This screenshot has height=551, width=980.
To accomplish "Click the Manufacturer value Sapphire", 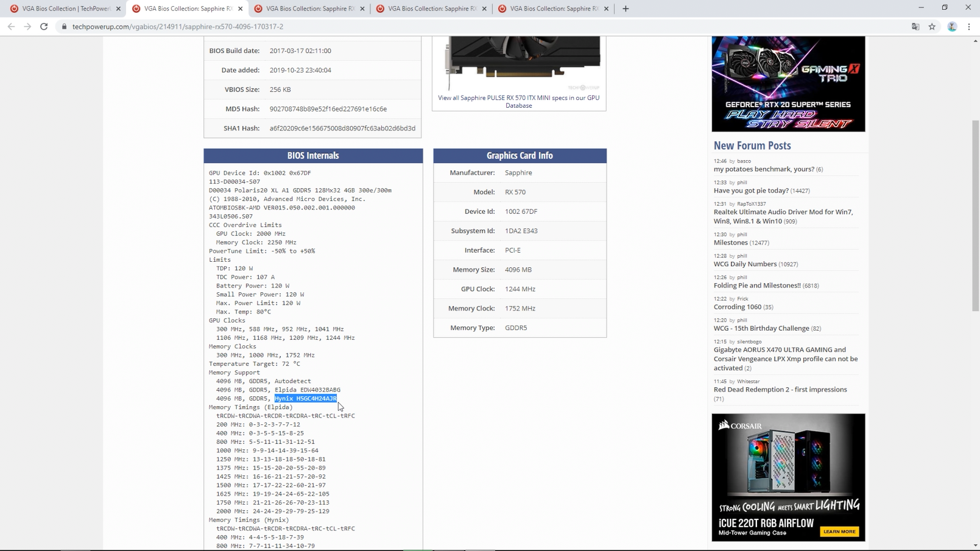I will pos(518,173).
